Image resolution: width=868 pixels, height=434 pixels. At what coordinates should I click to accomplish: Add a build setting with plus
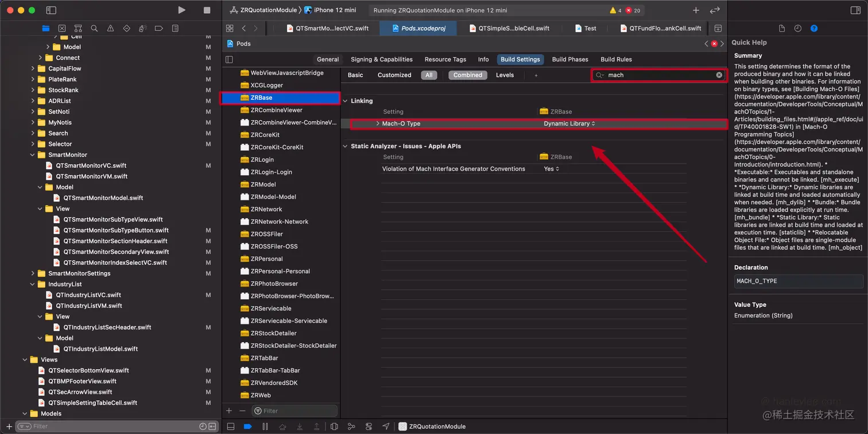tap(536, 75)
